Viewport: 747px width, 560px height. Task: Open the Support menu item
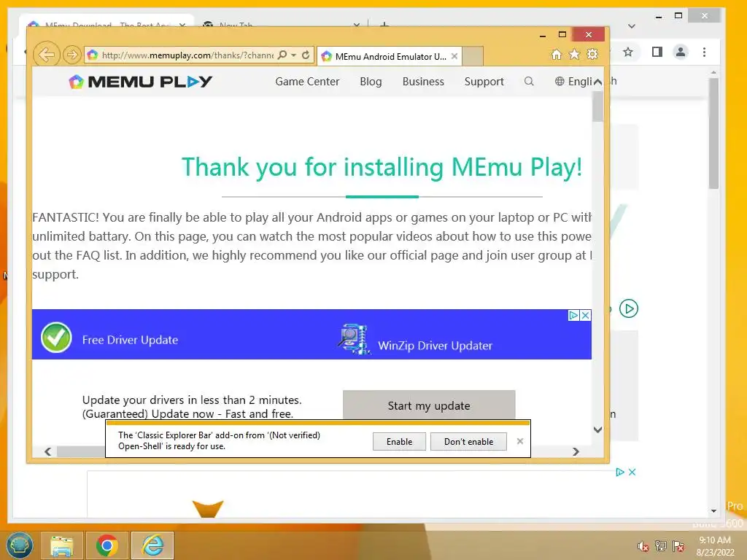click(484, 82)
